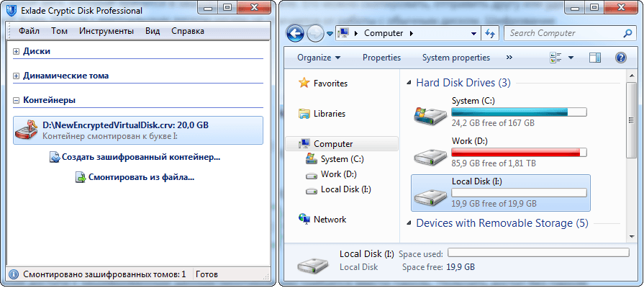Click the System (C:) drive icon

pyautogui.click(x=430, y=115)
